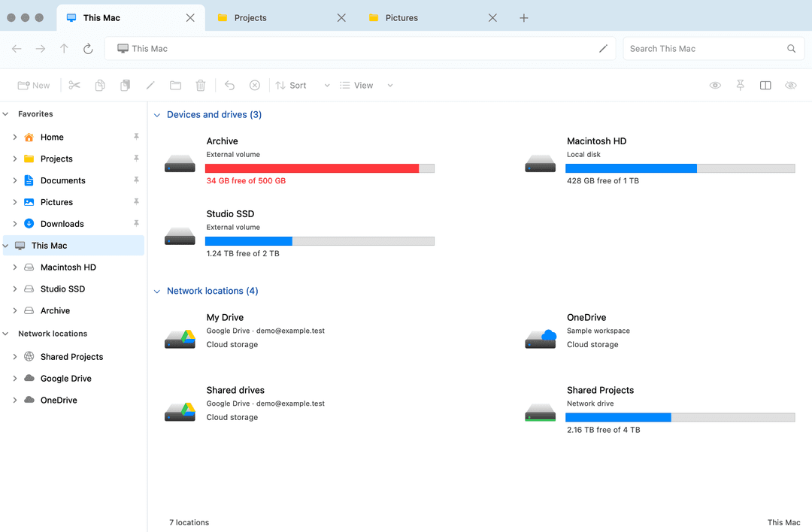Click the Shared drives Google Drive icon
This screenshot has width=812, height=532.
pyautogui.click(x=180, y=413)
